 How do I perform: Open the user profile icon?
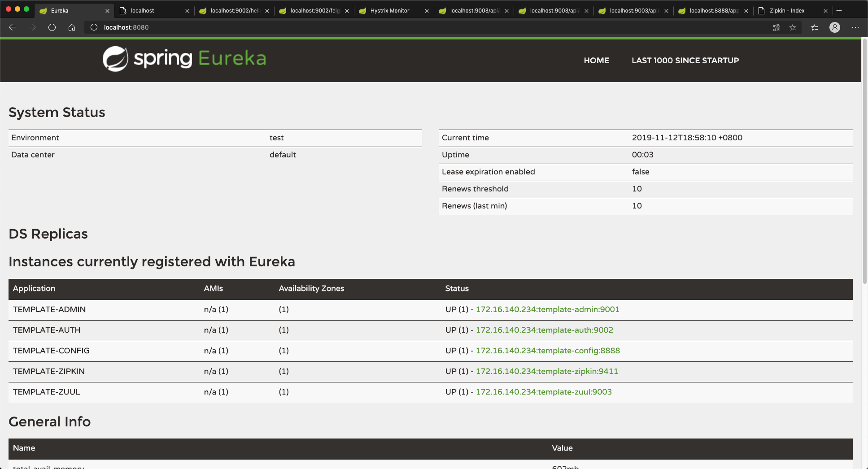pos(835,27)
